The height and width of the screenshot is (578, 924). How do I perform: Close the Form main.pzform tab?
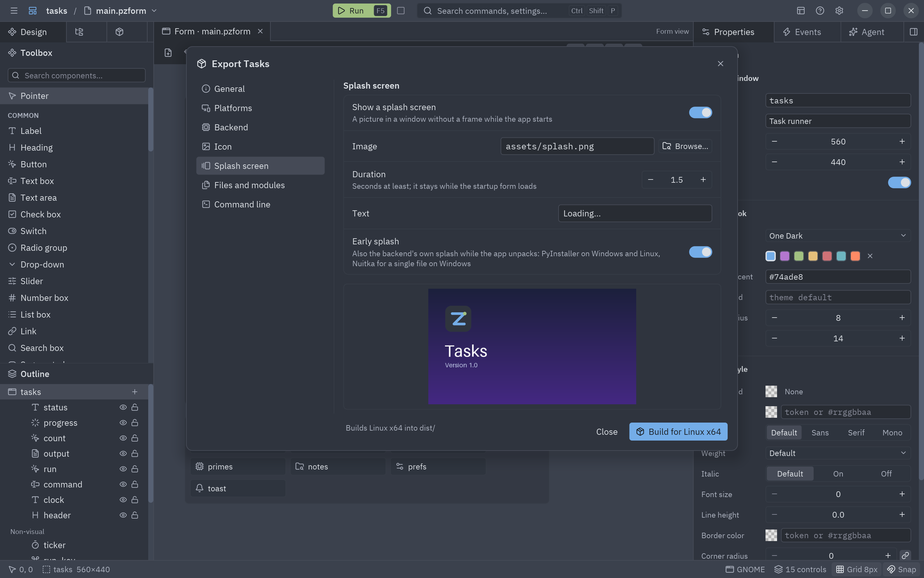(x=260, y=31)
